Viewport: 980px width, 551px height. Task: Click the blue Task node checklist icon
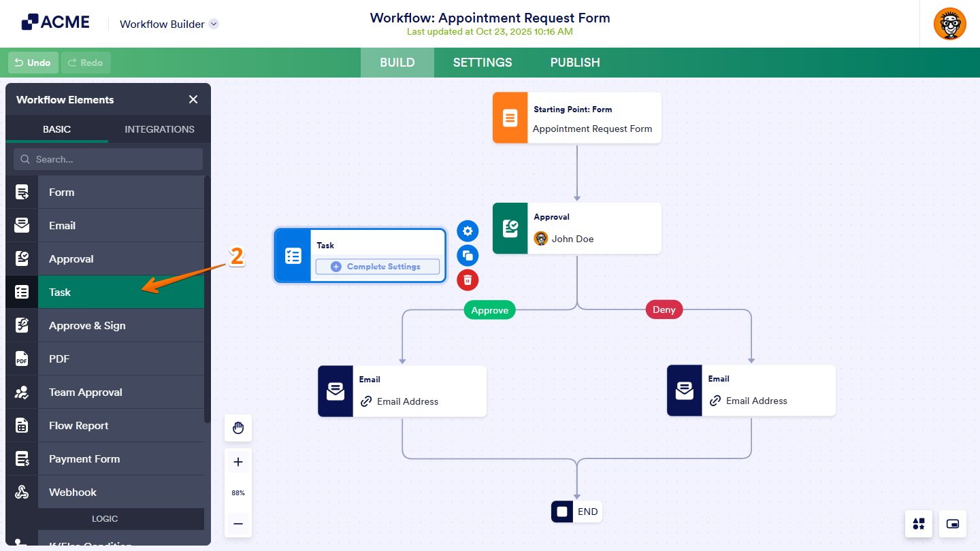[x=293, y=256]
